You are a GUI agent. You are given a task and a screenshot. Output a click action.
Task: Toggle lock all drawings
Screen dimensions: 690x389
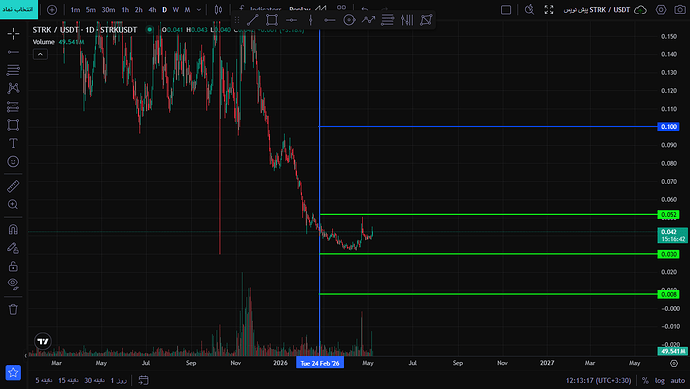tap(13, 266)
